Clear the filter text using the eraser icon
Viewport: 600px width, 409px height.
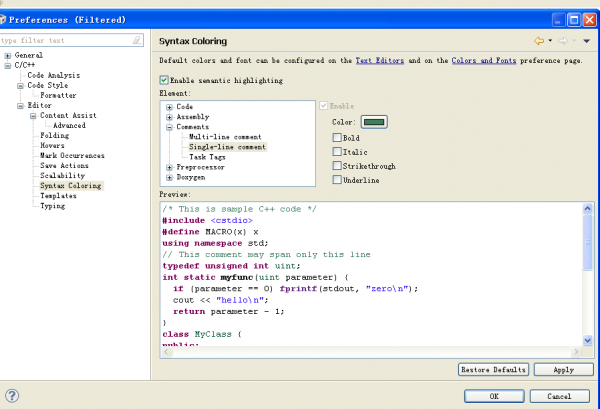pos(138,40)
